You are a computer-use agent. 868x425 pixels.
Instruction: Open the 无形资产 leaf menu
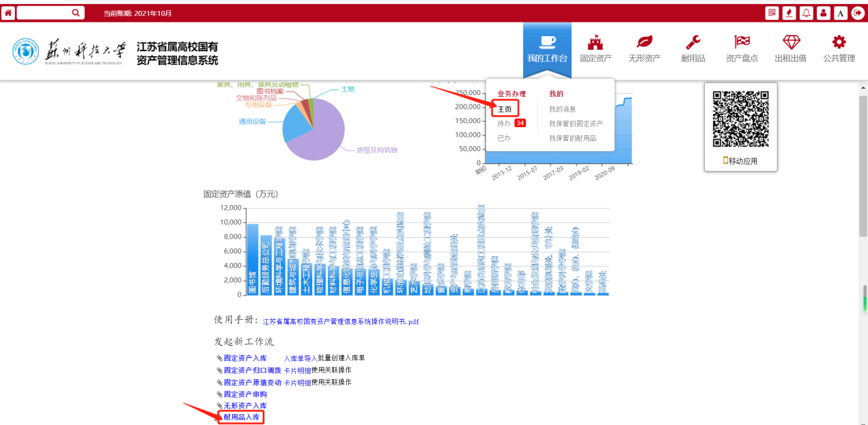pos(644,49)
